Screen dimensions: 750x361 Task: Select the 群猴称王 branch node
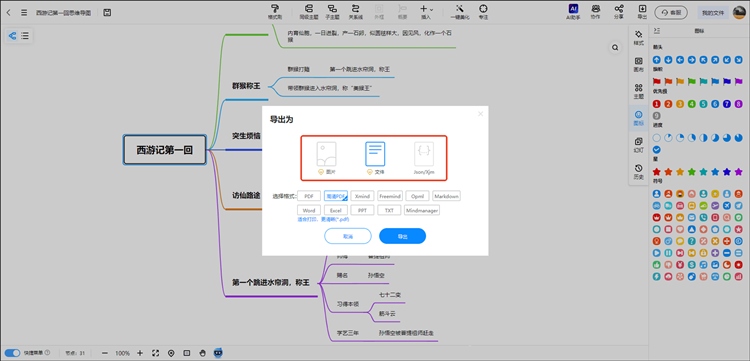(246, 86)
